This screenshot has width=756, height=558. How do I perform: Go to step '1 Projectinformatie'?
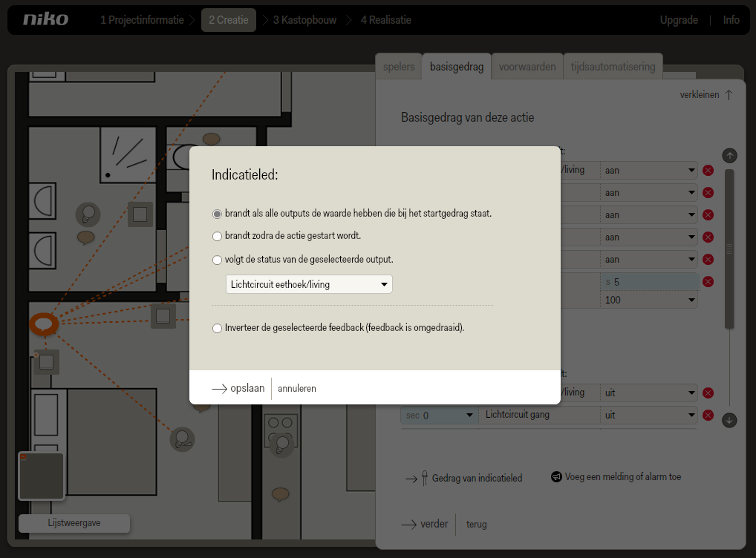coord(143,20)
